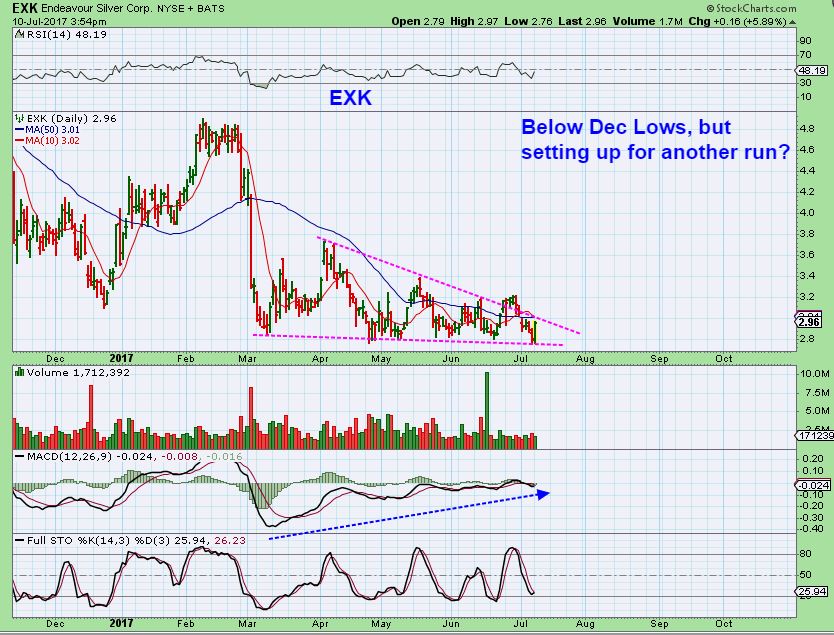Click the 3.4 price axis label
This screenshot has height=635, width=834.
806,275
